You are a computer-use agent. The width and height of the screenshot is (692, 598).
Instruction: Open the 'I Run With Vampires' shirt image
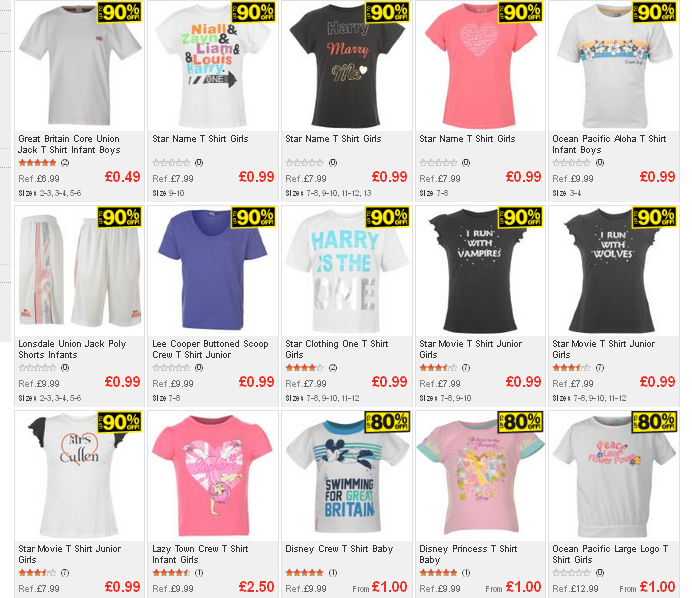click(481, 271)
